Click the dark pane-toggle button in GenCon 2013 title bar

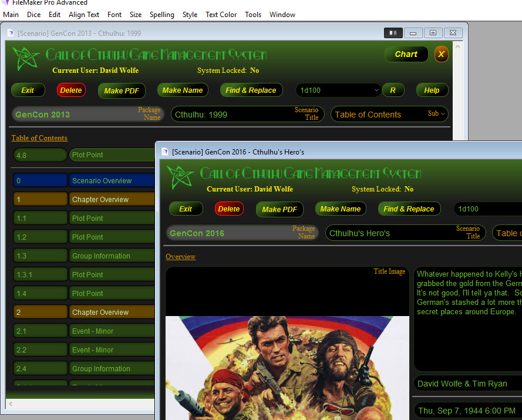[393, 33]
